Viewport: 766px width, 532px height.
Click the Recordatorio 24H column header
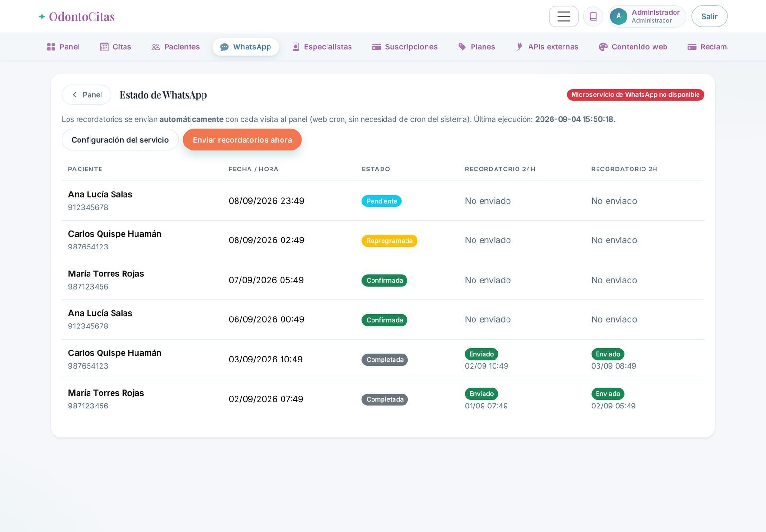[x=500, y=169]
